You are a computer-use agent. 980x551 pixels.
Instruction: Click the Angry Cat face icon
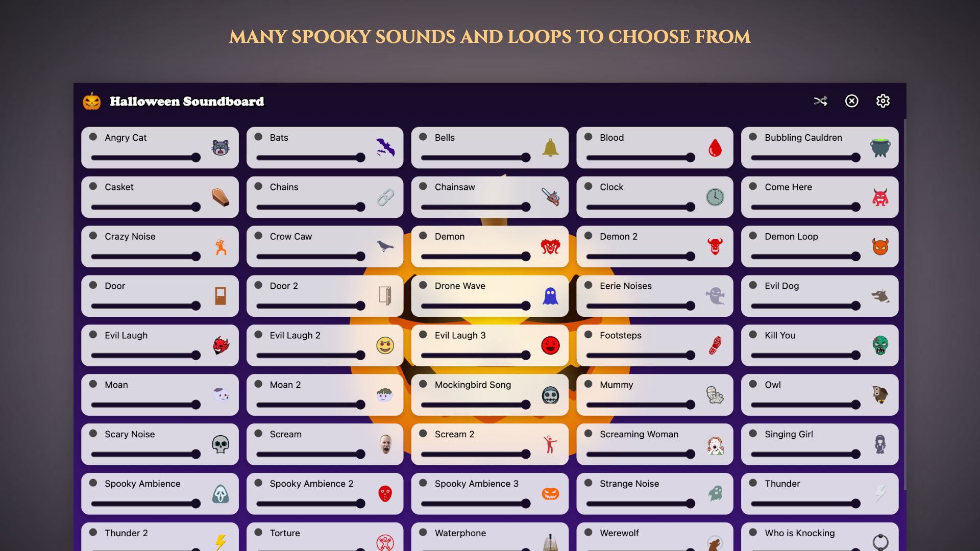220,148
